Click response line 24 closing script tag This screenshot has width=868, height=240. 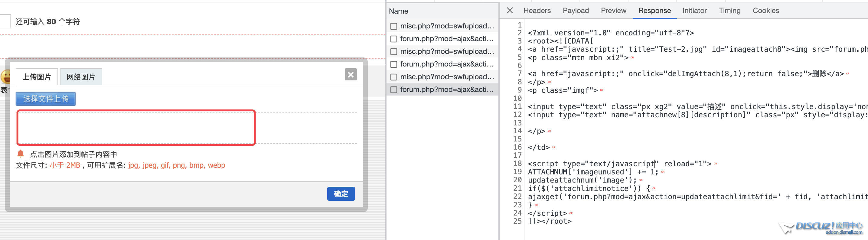(547, 213)
